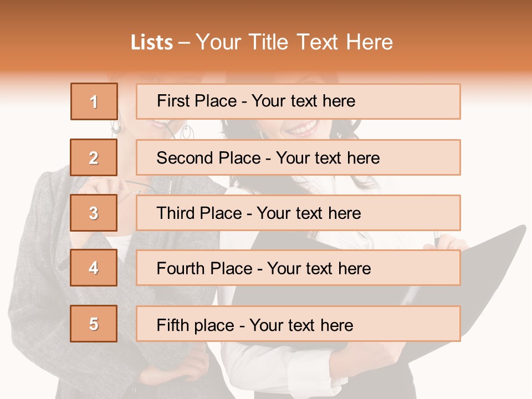Select the "Your Title Text Here" title text
The width and height of the screenshot is (532, 399).
[x=294, y=43]
